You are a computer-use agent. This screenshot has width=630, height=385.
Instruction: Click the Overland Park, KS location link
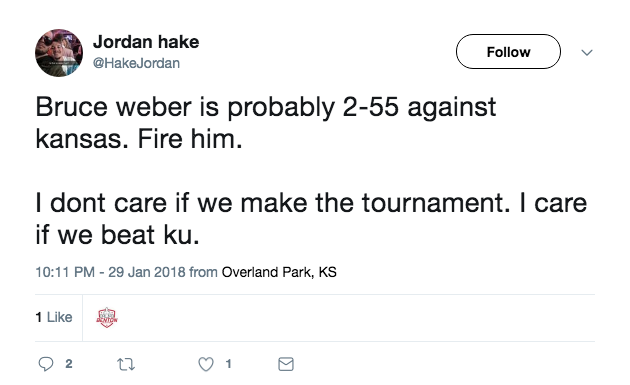point(279,272)
